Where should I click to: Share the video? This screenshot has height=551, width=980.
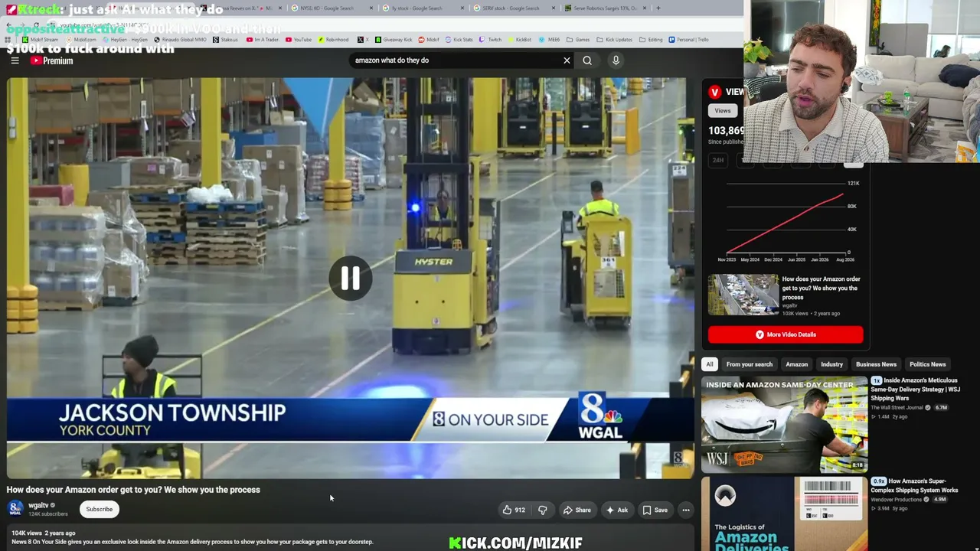tap(577, 510)
